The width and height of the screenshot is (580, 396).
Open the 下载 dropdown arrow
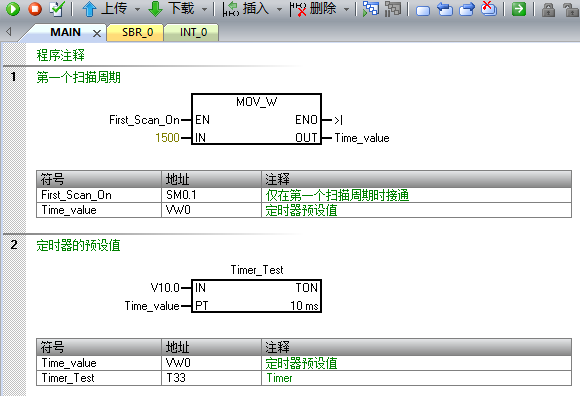point(204,10)
